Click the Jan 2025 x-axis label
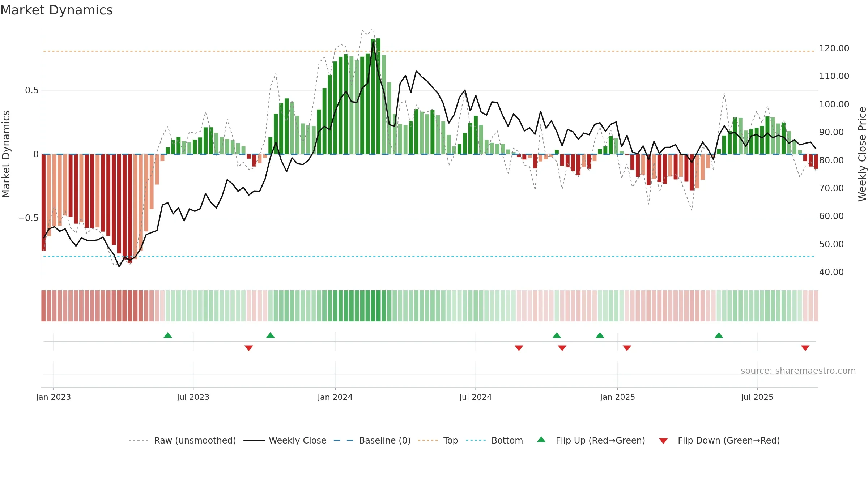This screenshot has height=488, width=868. click(618, 397)
